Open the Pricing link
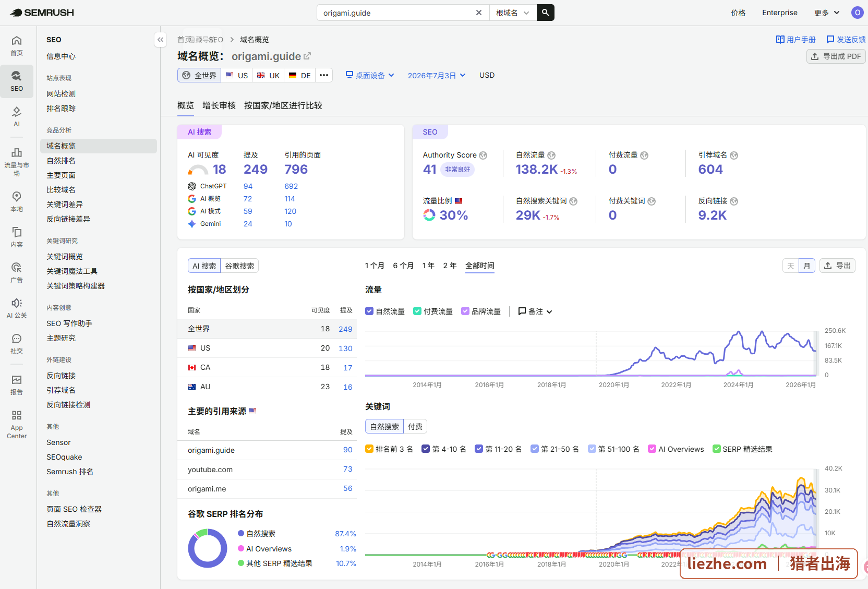Viewport: 868px width, 589px height. click(738, 13)
